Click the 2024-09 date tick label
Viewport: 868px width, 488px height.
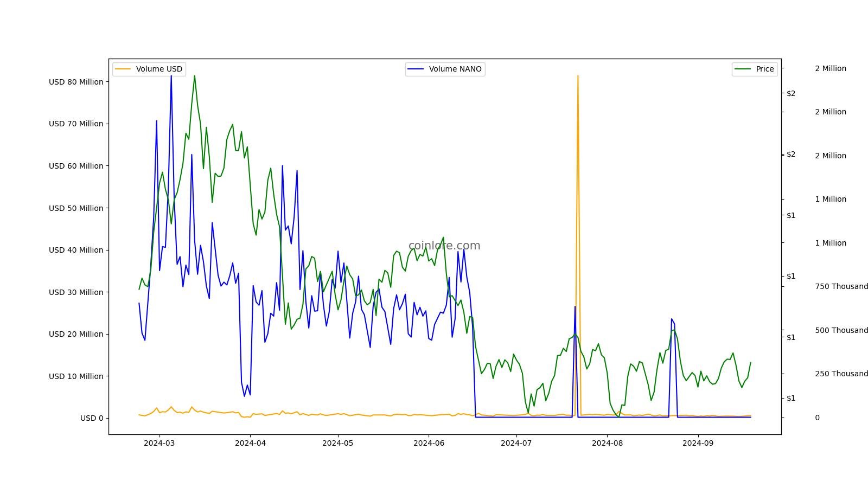[x=698, y=443]
